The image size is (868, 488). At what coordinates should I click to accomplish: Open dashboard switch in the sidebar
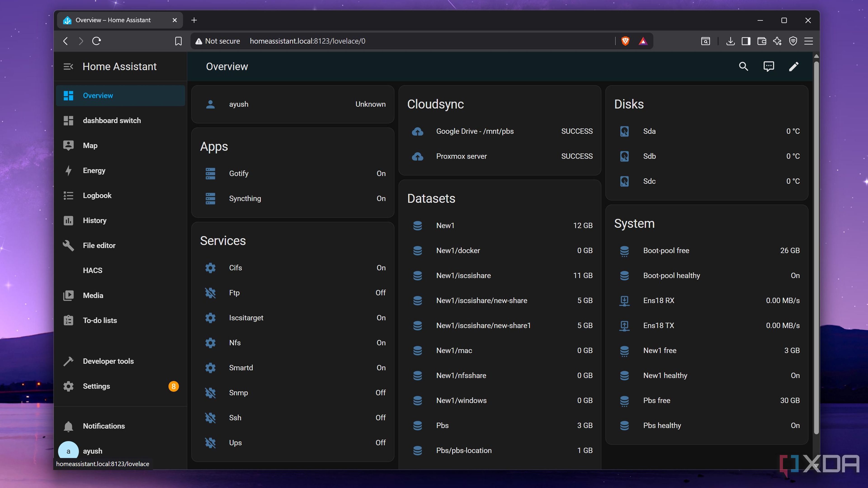pos(120,121)
